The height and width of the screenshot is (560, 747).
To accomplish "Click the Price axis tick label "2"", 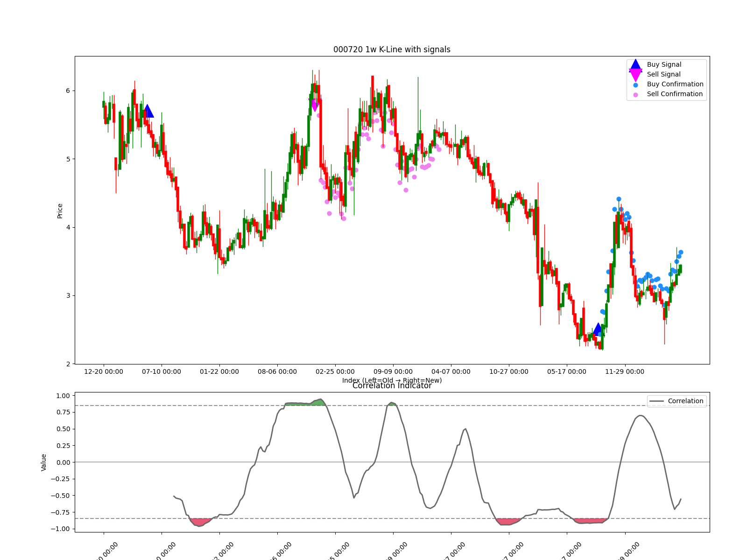I will click(x=68, y=364).
